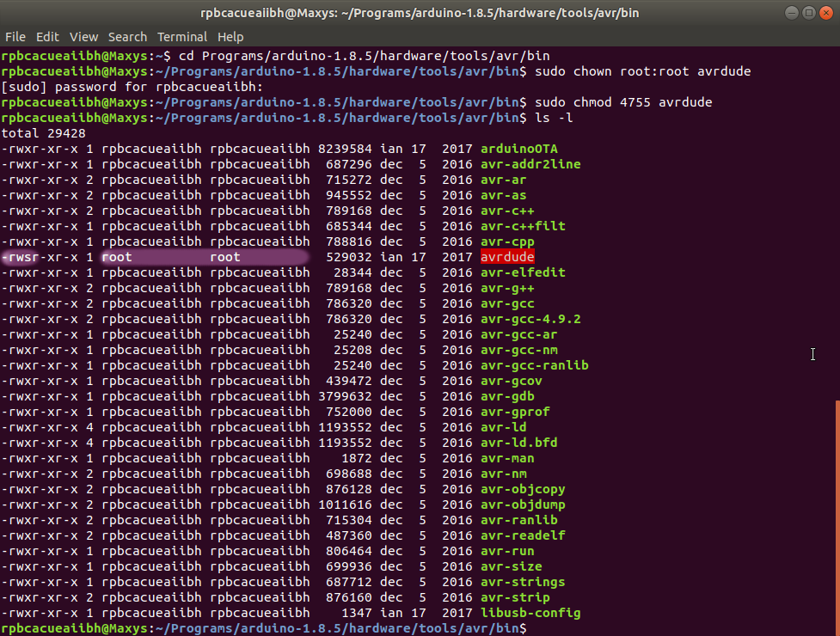
Task: Minimize the terminal window
Action: click(x=791, y=12)
